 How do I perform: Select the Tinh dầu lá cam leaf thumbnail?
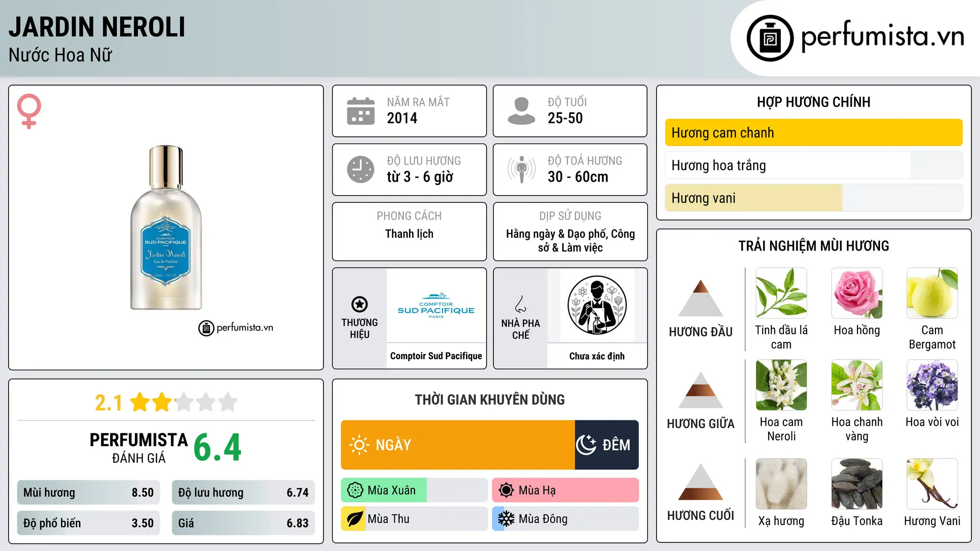[x=781, y=293]
